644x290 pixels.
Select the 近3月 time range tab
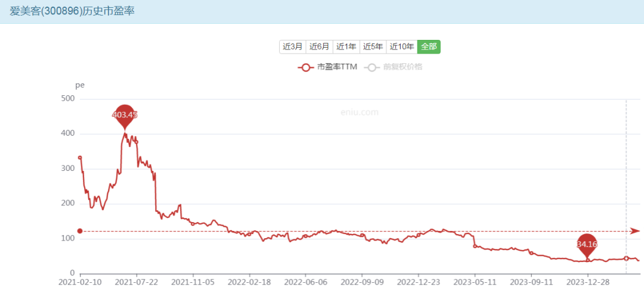click(293, 46)
